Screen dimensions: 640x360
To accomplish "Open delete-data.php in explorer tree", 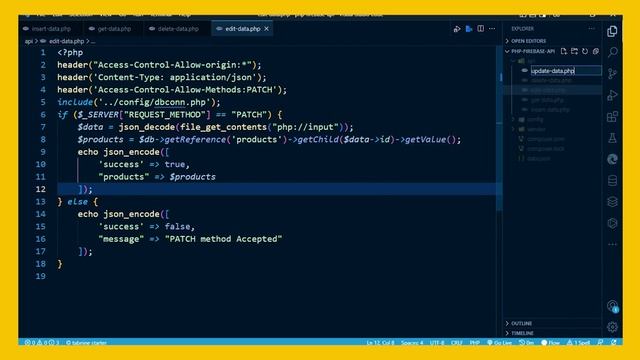I will pos(551,80).
